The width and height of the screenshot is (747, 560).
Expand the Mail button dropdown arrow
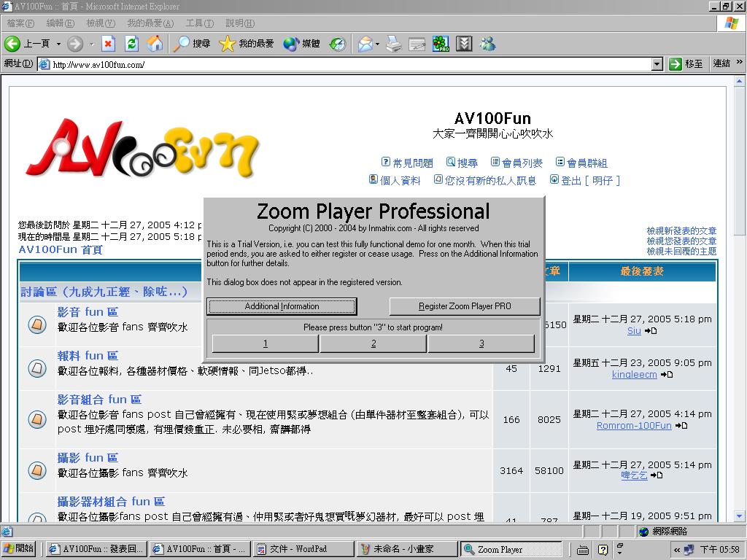click(x=378, y=44)
